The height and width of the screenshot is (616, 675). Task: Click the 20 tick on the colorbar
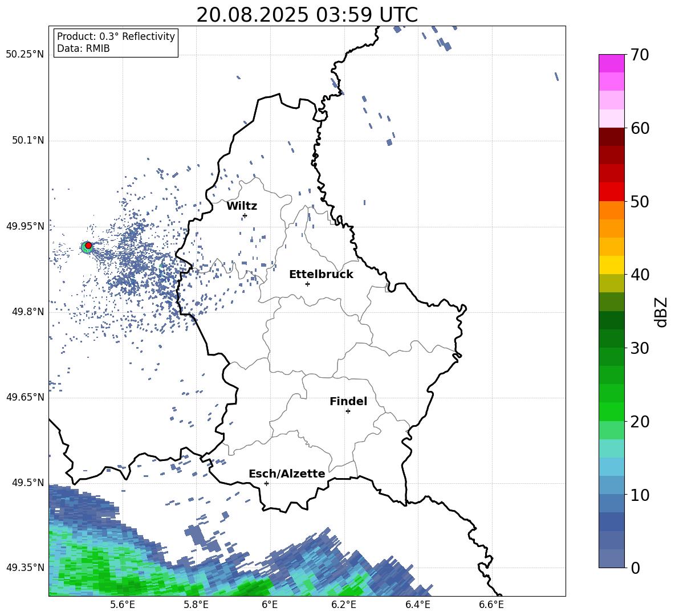pyautogui.click(x=640, y=422)
